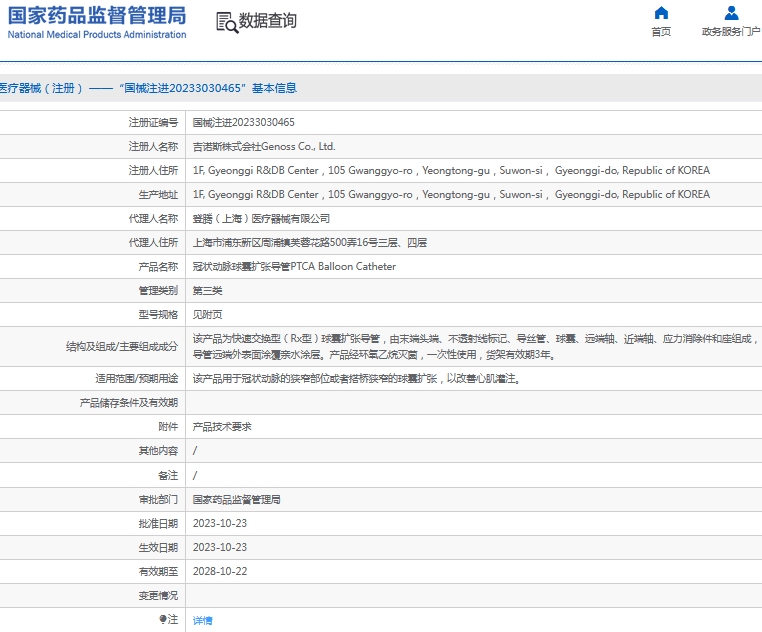This screenshot has width=762, height=632.
Task: Click the 第三类 management category value
Action: pyautogui.click(x=207, y=291)
